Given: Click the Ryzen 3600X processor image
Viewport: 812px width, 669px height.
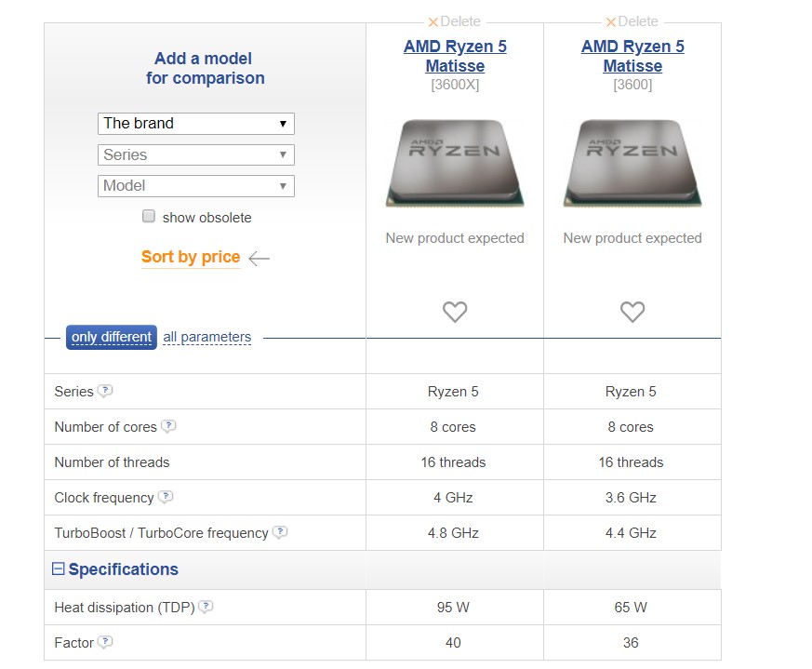Looking at the screenshot, I should pyautogui.click(x=455, y=163).
